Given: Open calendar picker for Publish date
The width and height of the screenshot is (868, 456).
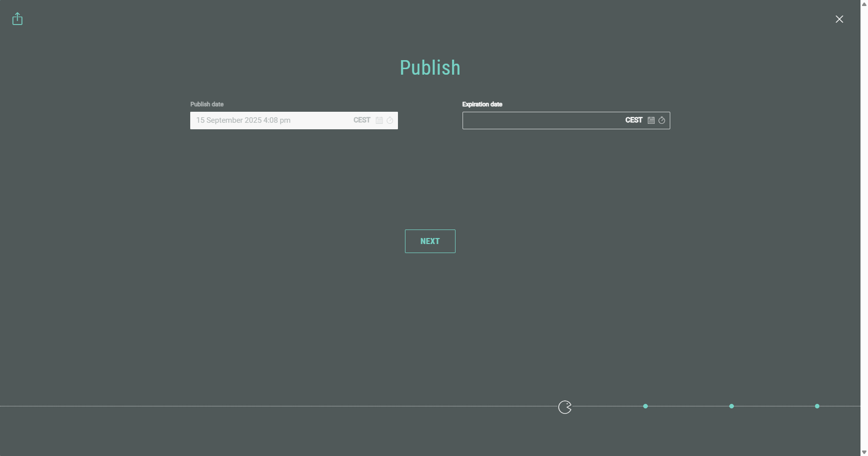Looking at the screenshot, I should point(379,120).
